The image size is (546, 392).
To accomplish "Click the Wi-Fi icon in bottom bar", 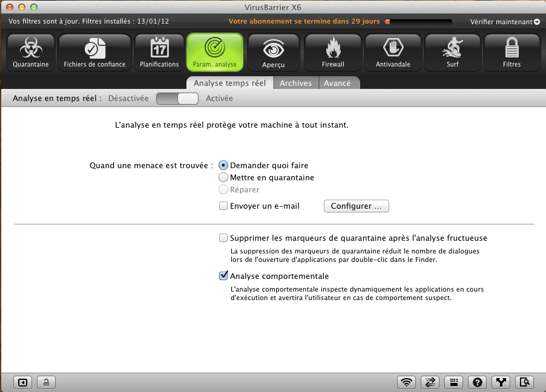I will (x=407, y=382).
